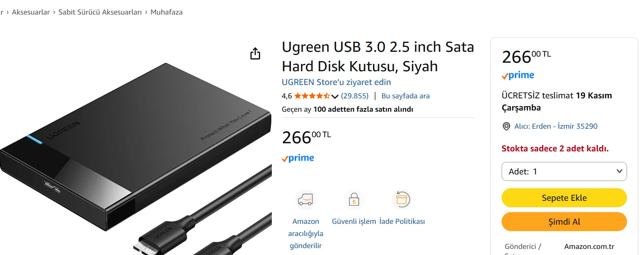The image size is (644, 255).
Task: Click the share icon above product image
Action: click(x=255, y=53)
